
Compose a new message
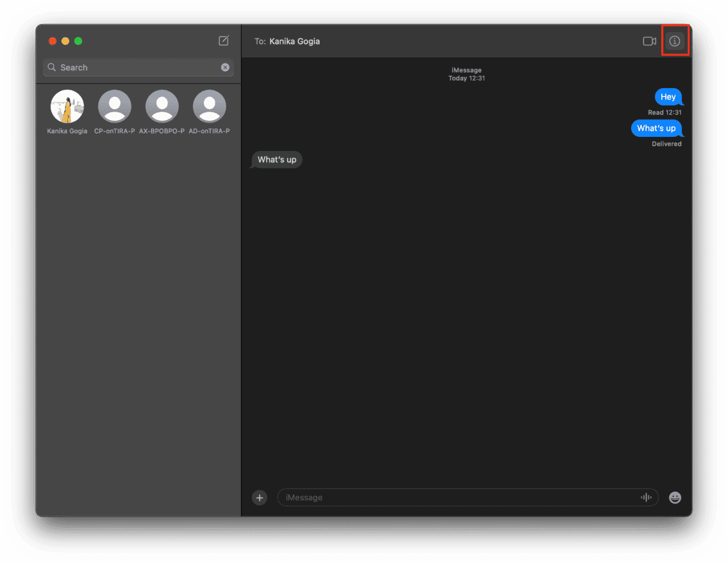[x=224, y=41]
